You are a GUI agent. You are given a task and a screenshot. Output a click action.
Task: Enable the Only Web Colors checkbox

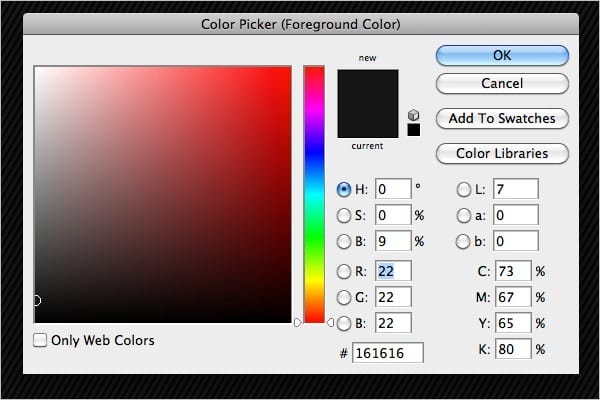(40, 341)
